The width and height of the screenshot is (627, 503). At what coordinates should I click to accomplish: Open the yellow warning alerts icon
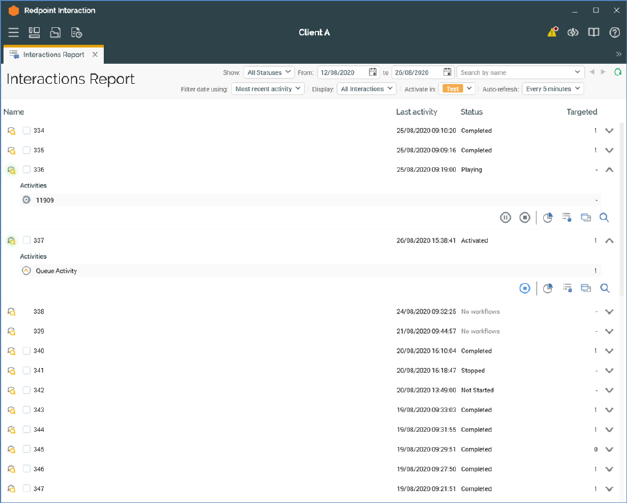[553, 32]
